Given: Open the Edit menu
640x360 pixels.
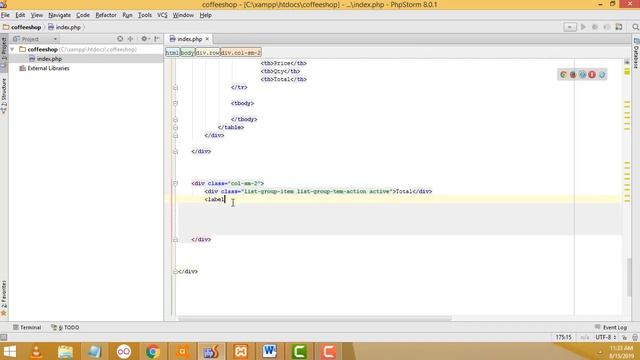Looking at the screenshot, I should (x=20, y=15).
